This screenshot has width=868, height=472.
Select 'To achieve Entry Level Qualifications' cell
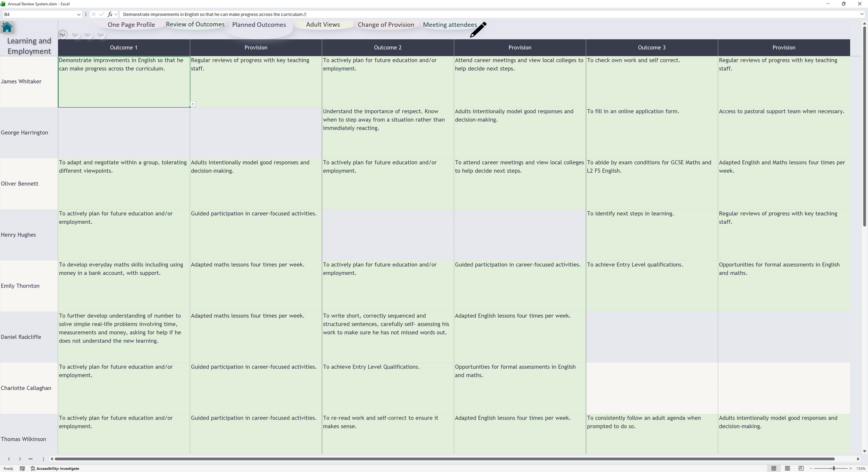pyautogui.click(x=388, y=388)
